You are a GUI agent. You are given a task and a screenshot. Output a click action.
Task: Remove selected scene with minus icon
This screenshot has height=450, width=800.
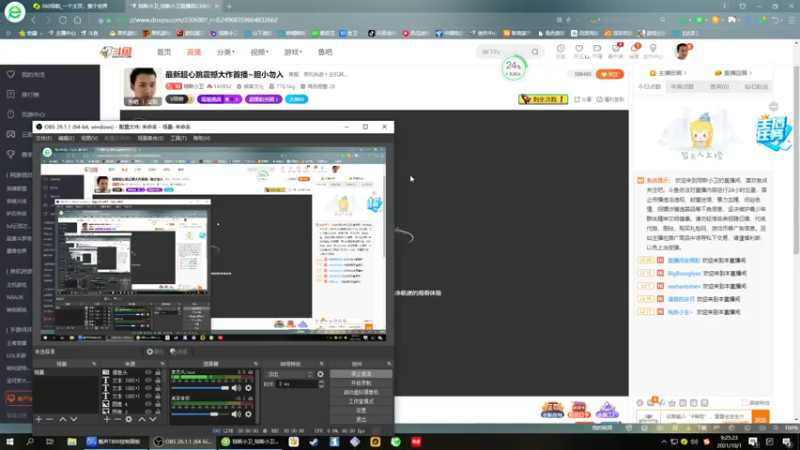click(x=49, y=419)
